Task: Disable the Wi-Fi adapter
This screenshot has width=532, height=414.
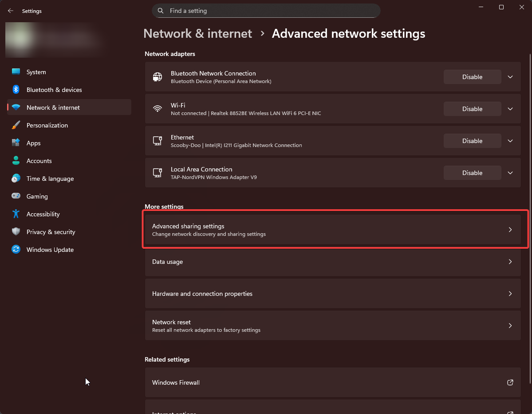Action: pyautogui.click(x=472, y=108)
